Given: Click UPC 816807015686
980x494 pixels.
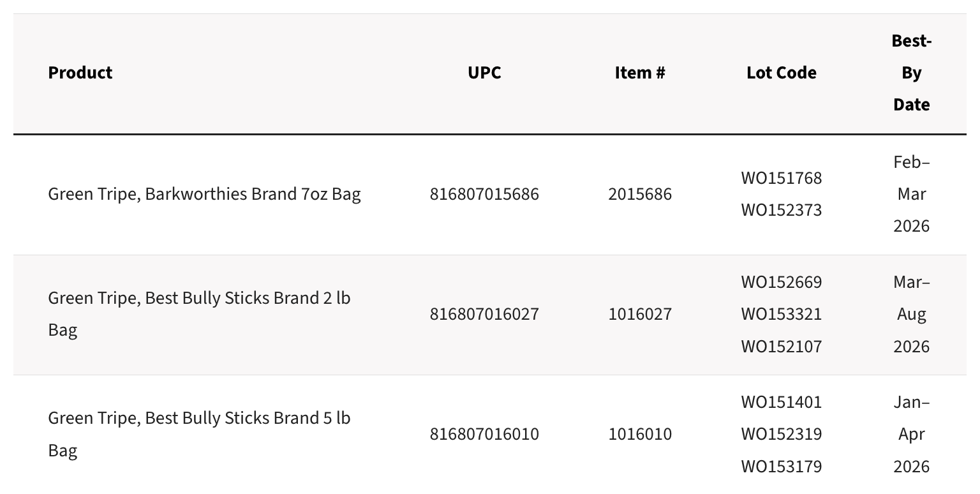Looking at the screenshot, I should tap(484, 194).
